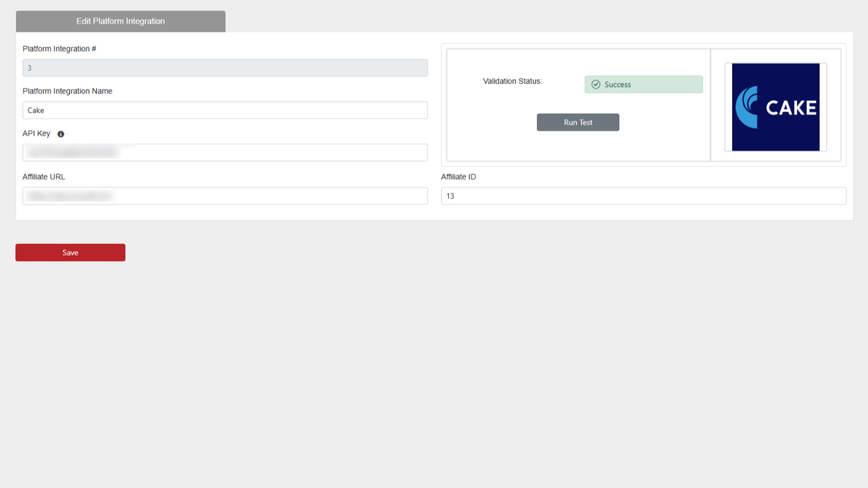
Task: Click the "Validation Status:" label
Action: coord(512,81)
